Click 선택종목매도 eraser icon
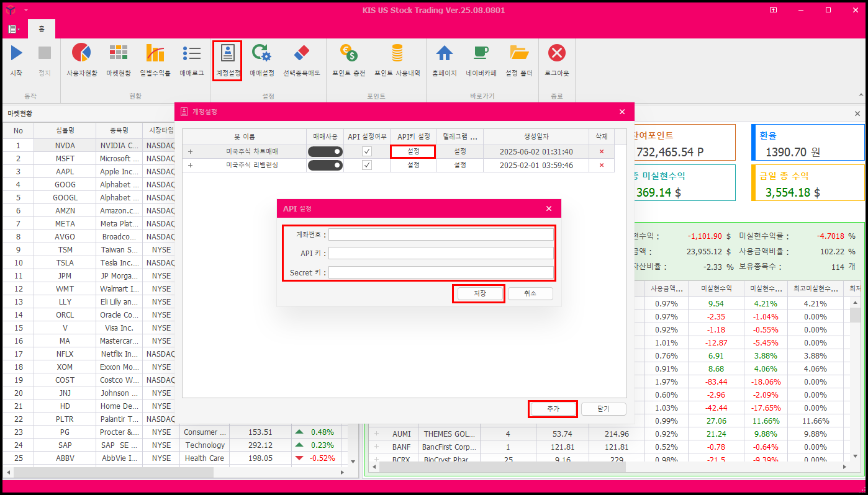Image resolution: width=868 pixels, height=495 pixels. pyautogui.click(x=301, y=53)
